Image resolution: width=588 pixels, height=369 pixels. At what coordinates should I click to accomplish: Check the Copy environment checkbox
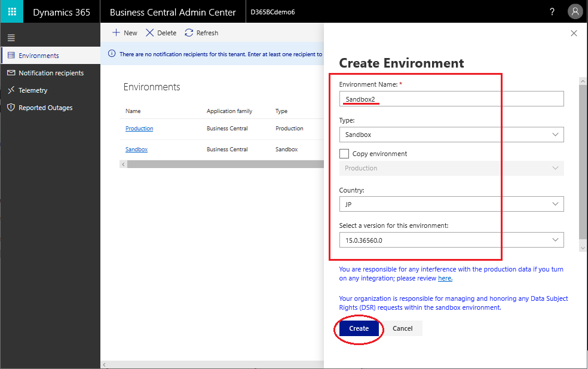point(344,154)
